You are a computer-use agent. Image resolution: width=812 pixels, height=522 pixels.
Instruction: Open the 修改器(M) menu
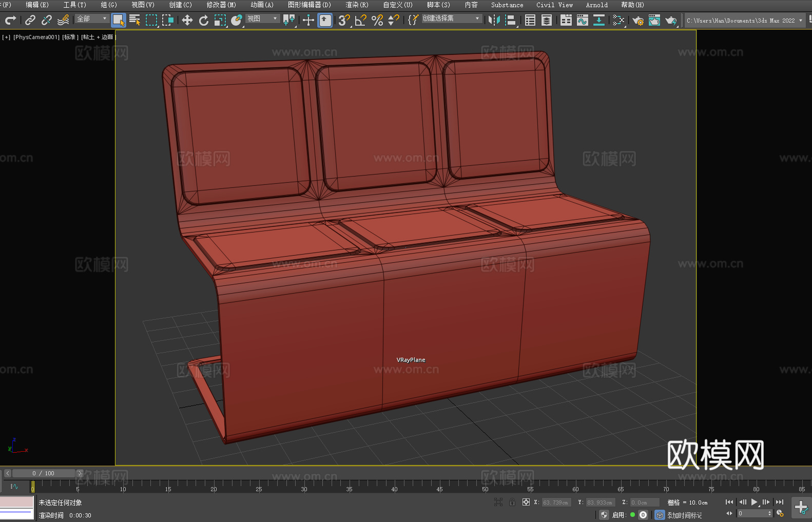click(221, 5)
